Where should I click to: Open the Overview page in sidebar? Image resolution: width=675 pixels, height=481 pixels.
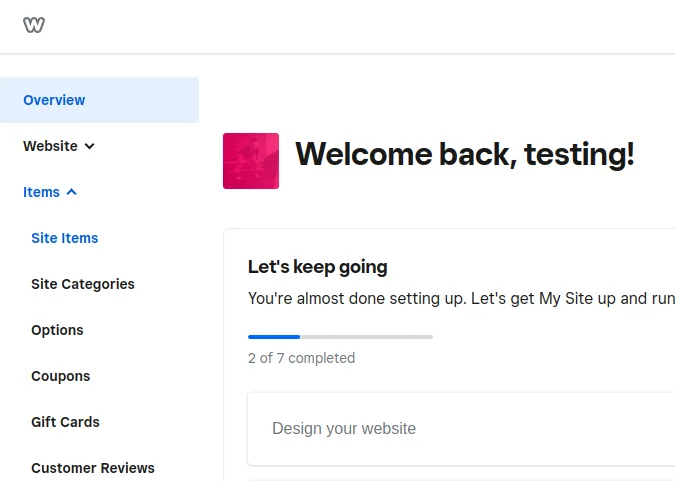tap(54, 100)
